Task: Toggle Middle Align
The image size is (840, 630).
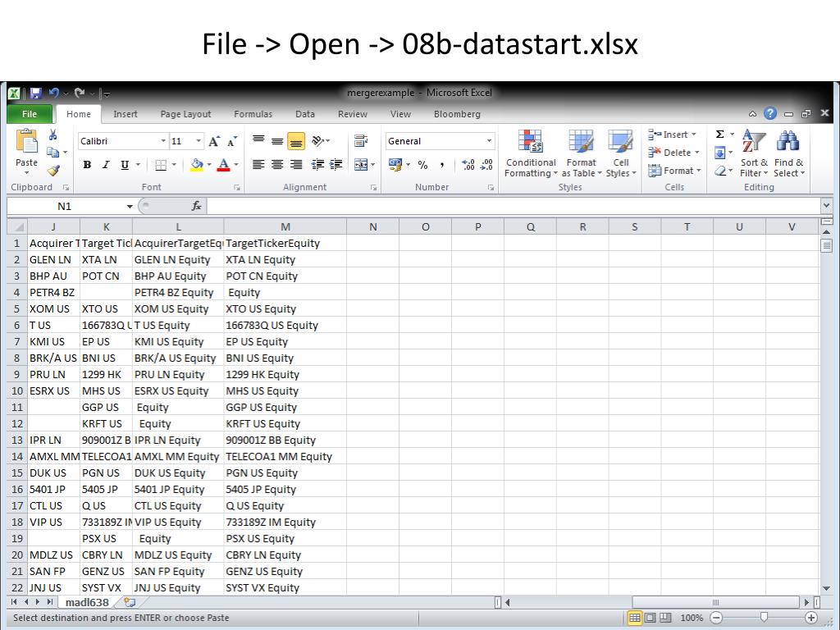Action: click(277, 141)
